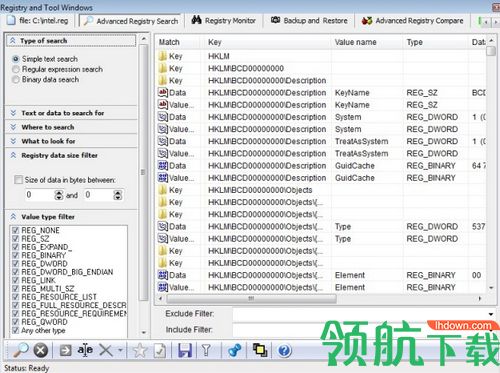Select Simple text search radio button
Image resolution: width=500 pixels, height=373 pixels.
[x=16, y=59]
